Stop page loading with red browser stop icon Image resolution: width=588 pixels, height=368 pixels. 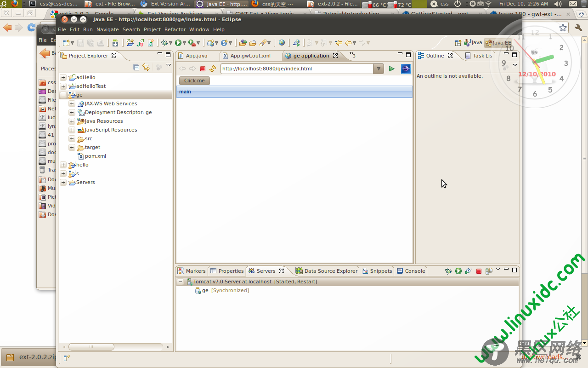pos(203,69)
